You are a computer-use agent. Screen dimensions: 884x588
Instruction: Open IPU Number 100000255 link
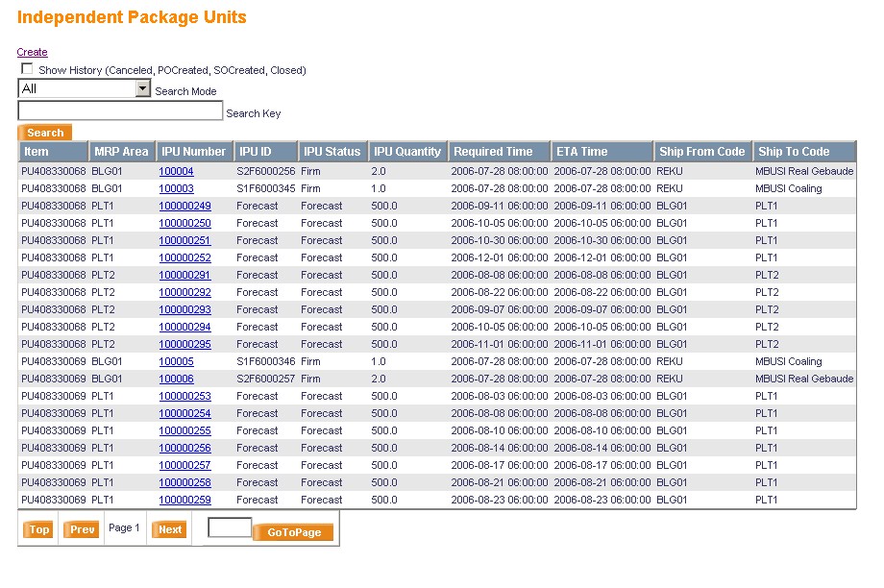click(x=184, y=430)
